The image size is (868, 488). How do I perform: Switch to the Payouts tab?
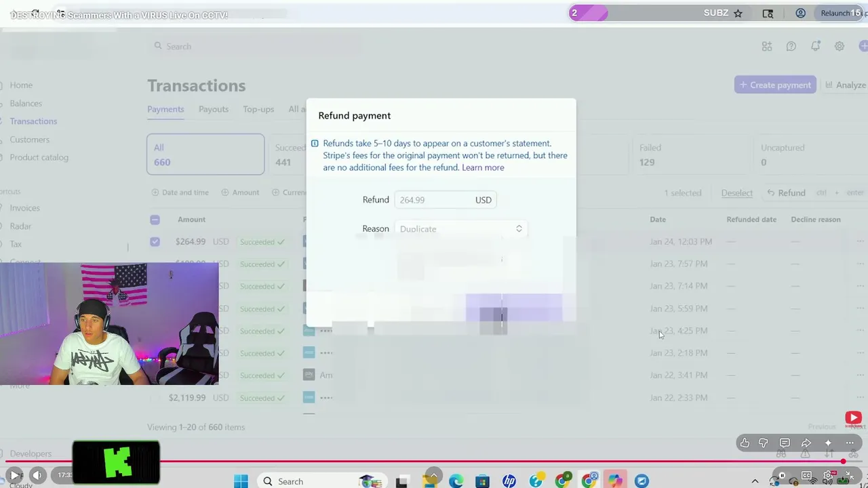tap(214, 109)
